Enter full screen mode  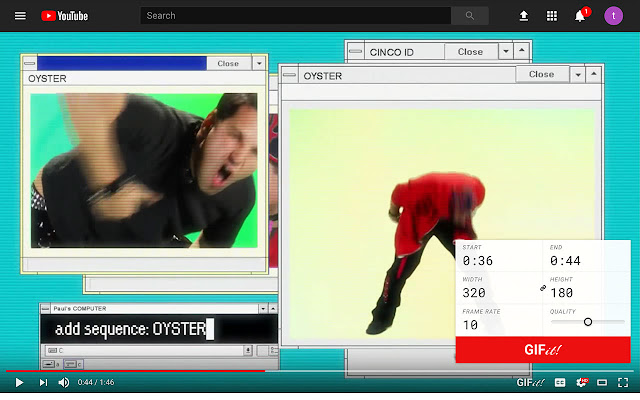click(623, 382)
